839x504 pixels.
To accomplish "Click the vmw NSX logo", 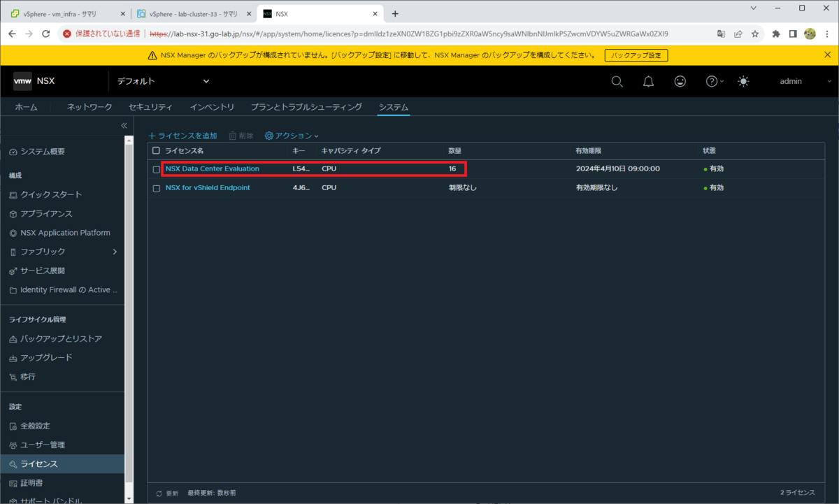I will pyautogui.click(x=34, y=81).
